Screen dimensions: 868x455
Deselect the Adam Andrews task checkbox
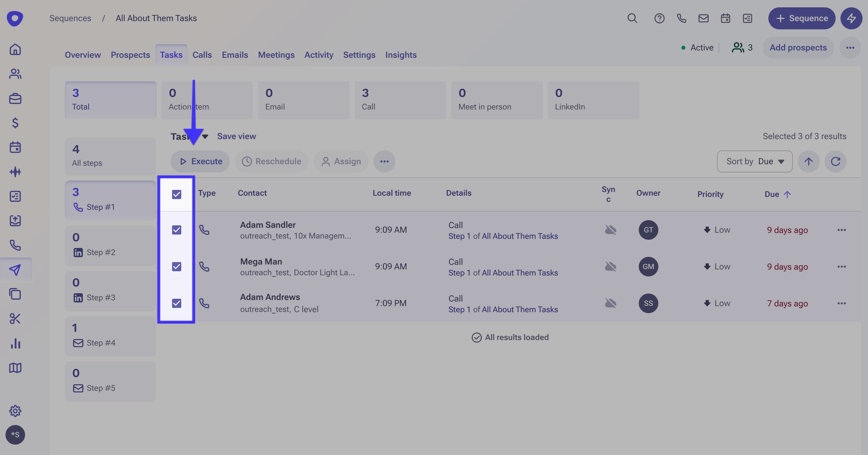[x=177, y=303]
